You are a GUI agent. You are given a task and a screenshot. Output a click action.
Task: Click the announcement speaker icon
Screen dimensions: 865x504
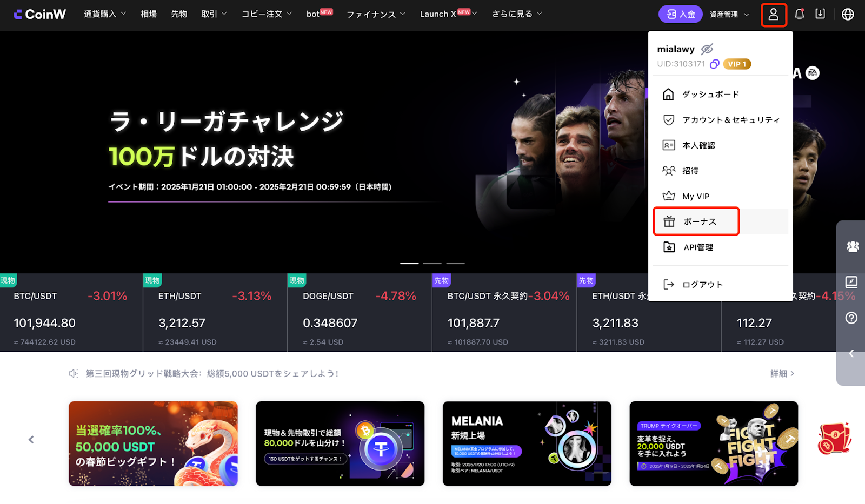[73, 374]
